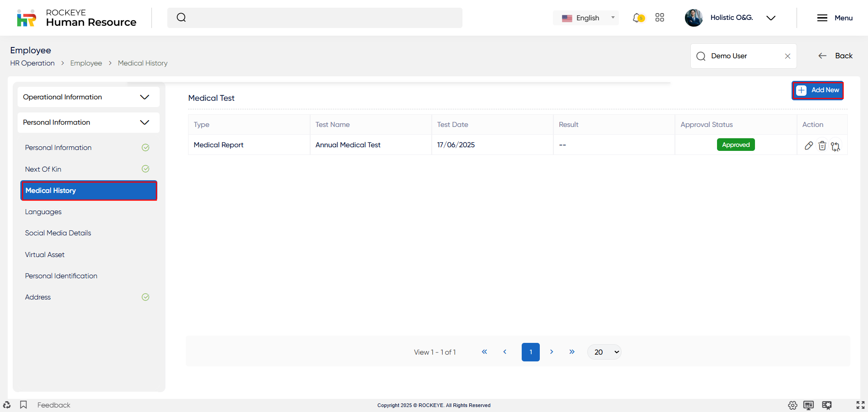Viewport: 868px width, 412px height.
Task: Collapse the Personal Information section header
Action: [x=89, y=122]
